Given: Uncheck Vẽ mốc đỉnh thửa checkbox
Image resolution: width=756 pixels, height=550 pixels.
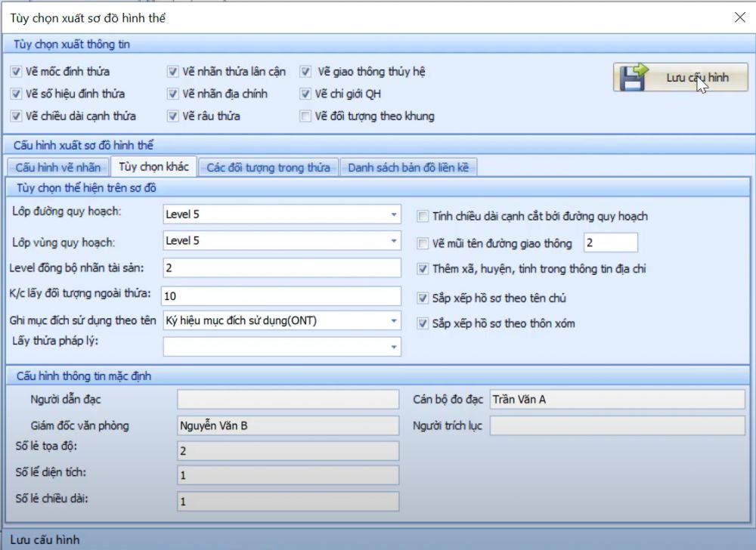Looking at the screenshot, I should click(x=16, y=72).
